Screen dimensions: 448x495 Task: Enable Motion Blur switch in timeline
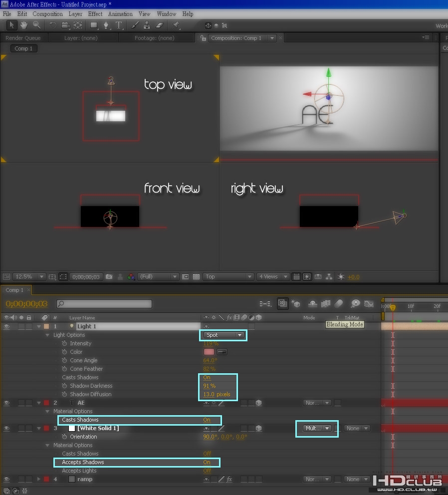click(339, 304)
